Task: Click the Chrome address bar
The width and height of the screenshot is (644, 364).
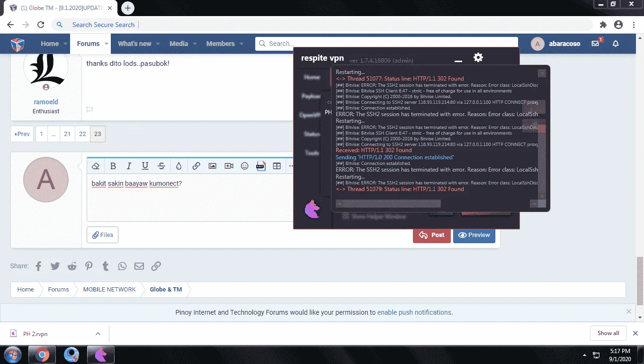Action: (x=322, y=25)
